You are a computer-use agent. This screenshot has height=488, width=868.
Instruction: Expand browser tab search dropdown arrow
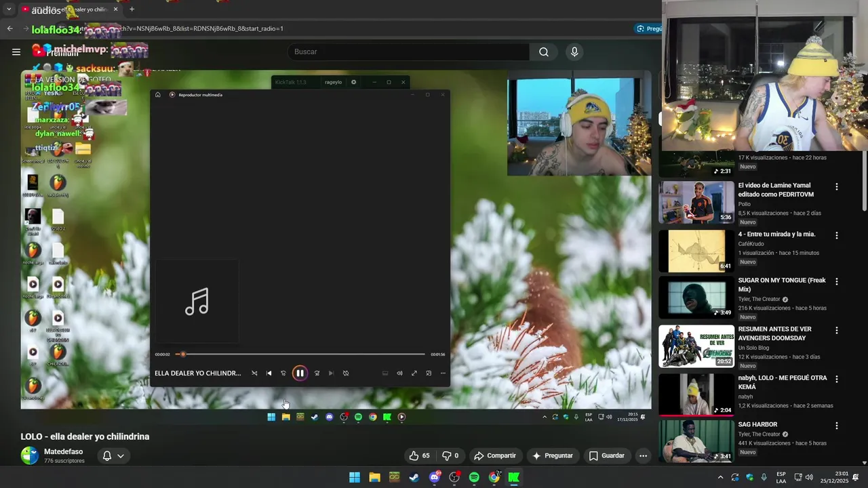pyautogui.click(x=9, y=9)
